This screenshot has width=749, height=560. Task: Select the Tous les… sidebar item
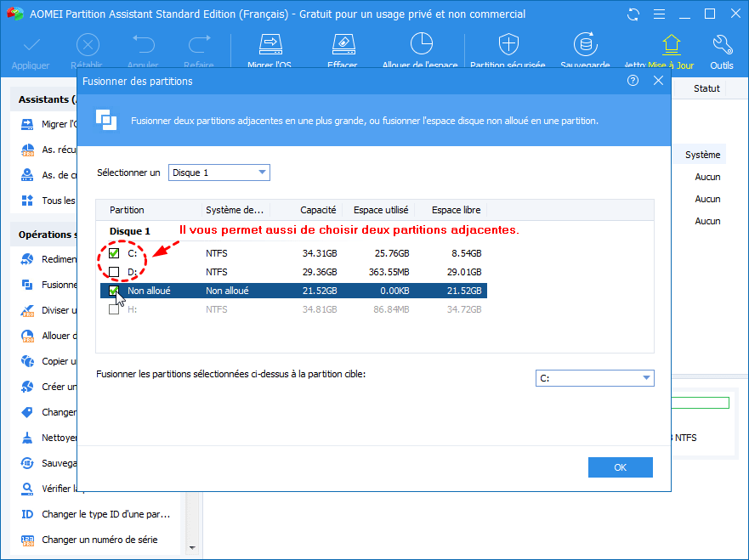(x=48, y=201)
